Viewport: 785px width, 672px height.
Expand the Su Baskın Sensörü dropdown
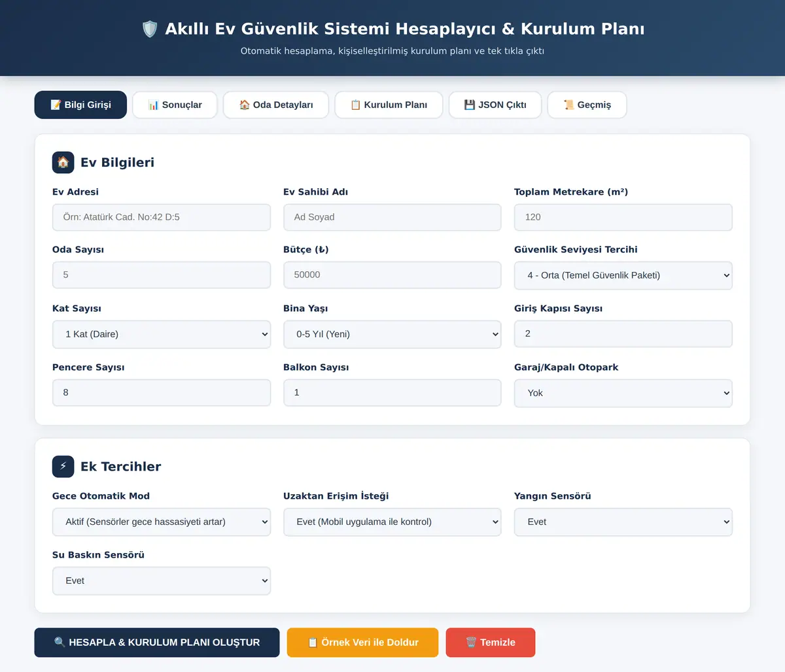(162, 580)
